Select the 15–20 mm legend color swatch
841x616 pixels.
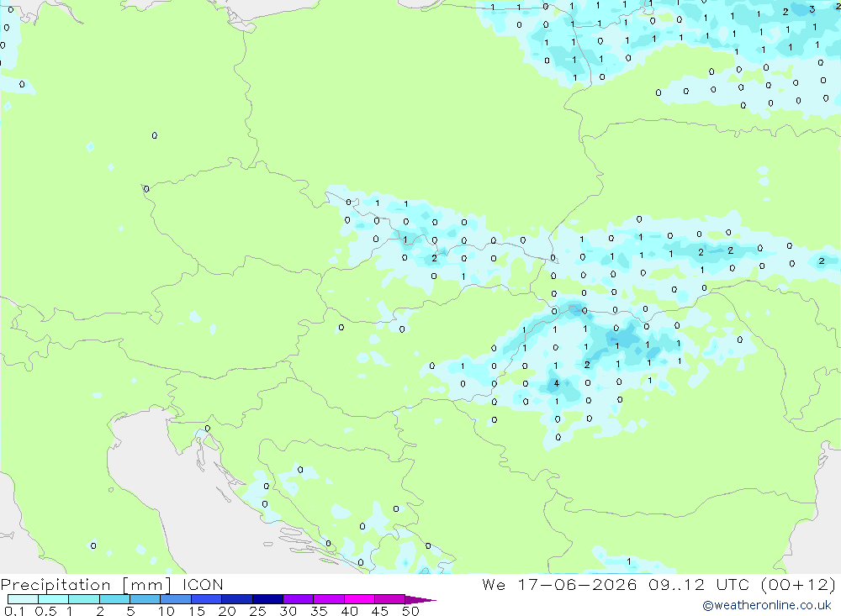pos(207,599)
